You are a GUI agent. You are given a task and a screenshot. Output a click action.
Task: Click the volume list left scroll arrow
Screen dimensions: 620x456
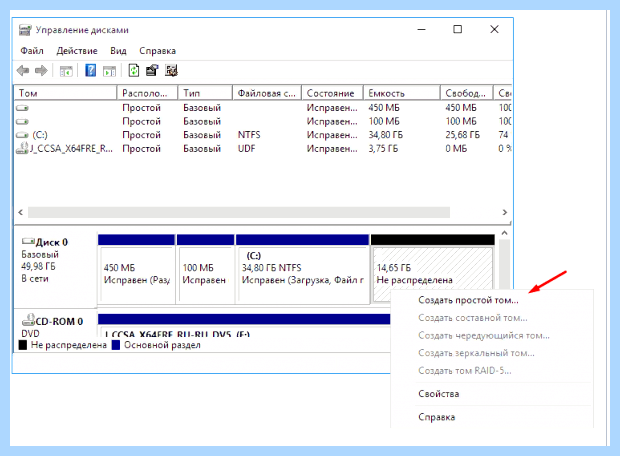point(21,212)
